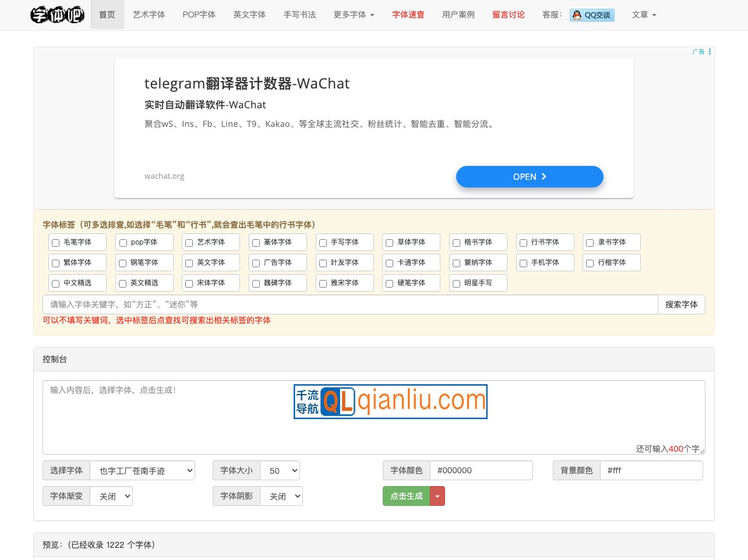Click the font keyword search input box
This screenshot has height=560, width=748.
[350, 304]
